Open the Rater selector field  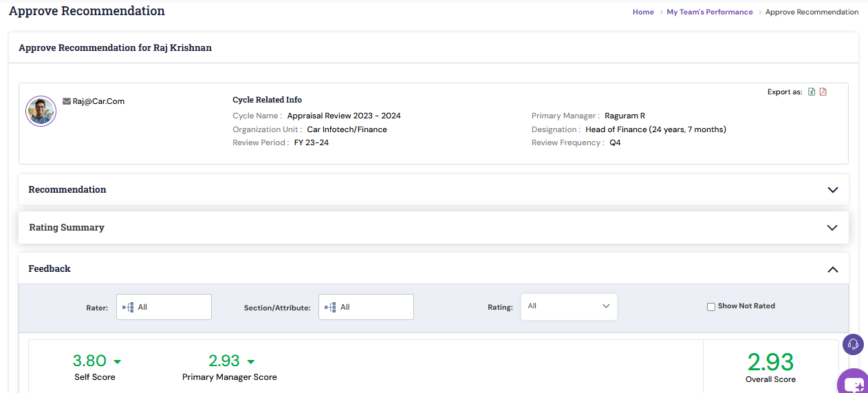164,307
